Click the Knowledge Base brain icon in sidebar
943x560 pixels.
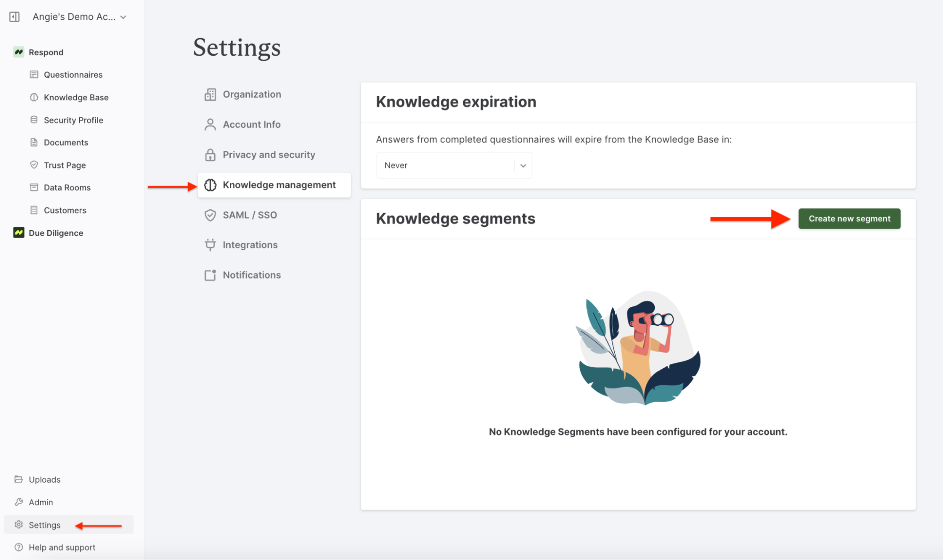coord(34,97)
